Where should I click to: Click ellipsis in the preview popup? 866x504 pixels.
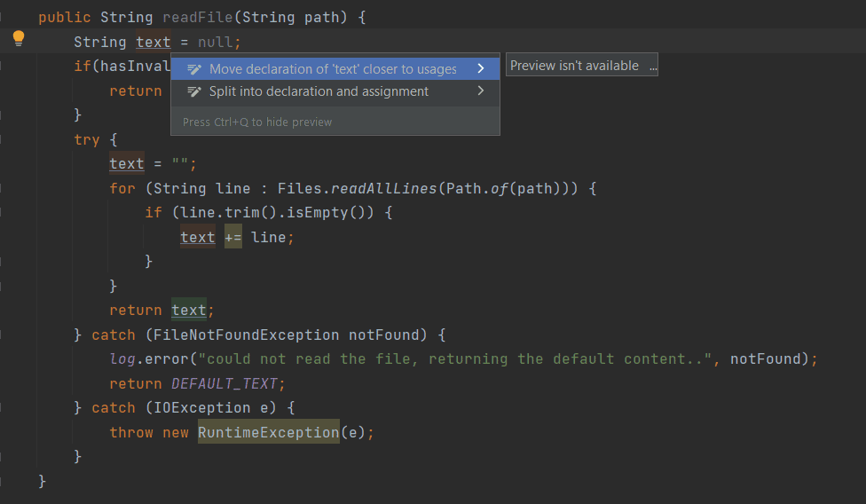point(653,67)
